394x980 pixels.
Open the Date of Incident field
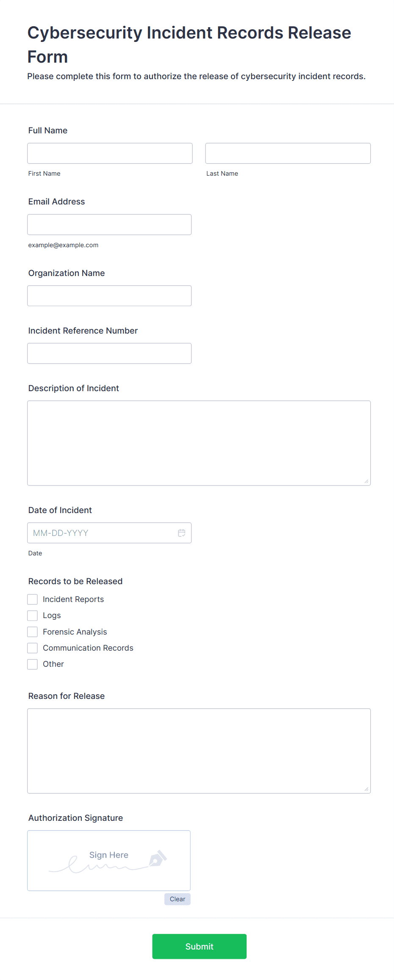click(x=109, y=533)
